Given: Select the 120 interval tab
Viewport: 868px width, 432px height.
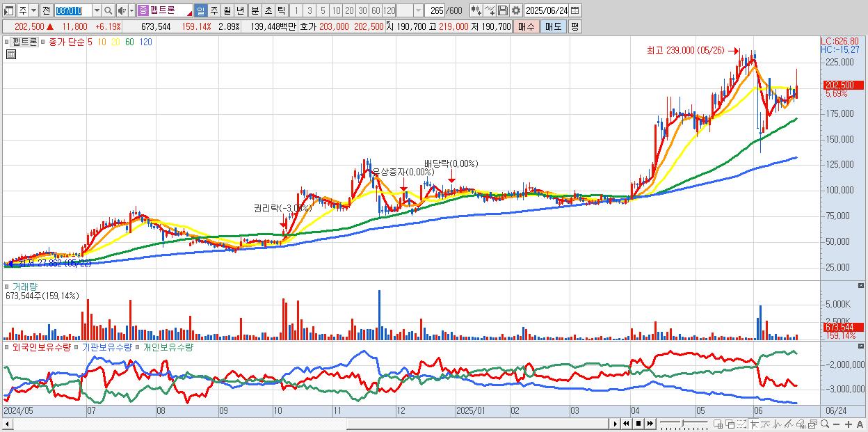Looking at the screenshot, I should coord(389,10).
